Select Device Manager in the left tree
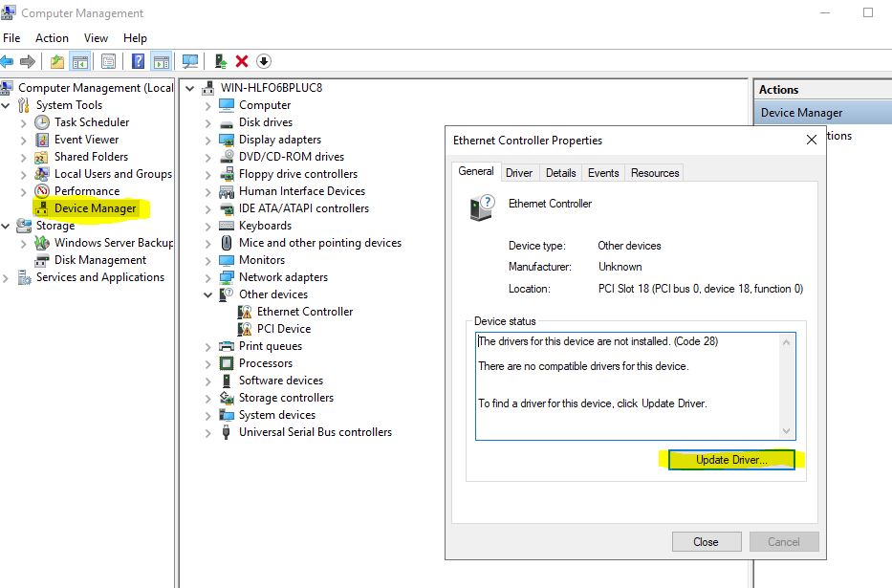 (95, 208)
